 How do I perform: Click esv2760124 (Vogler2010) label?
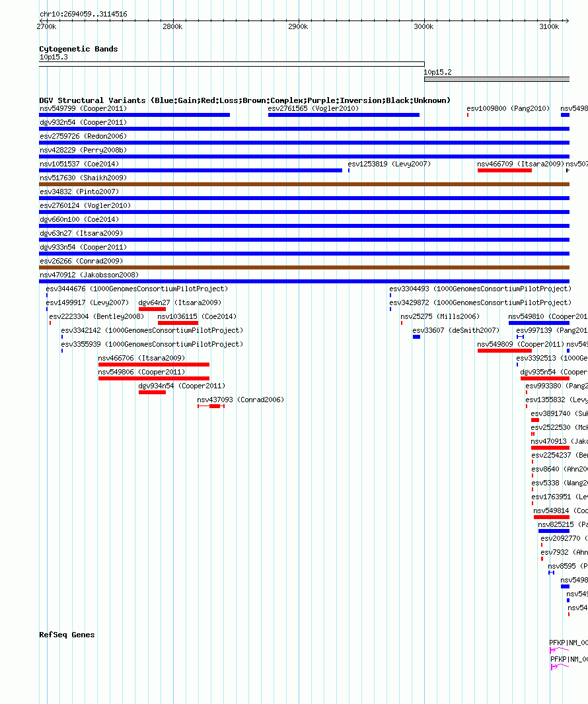coord(85,205)
